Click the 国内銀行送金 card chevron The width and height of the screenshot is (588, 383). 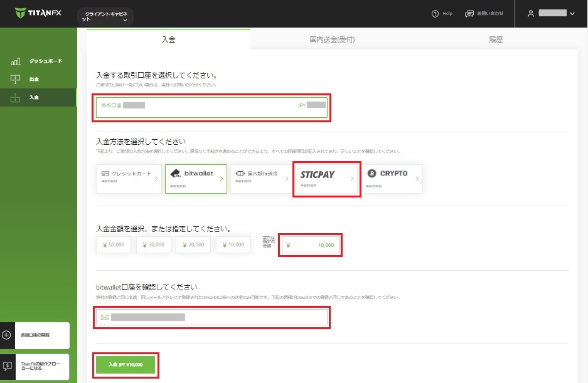pyautogui.click(x=287, y=179)
